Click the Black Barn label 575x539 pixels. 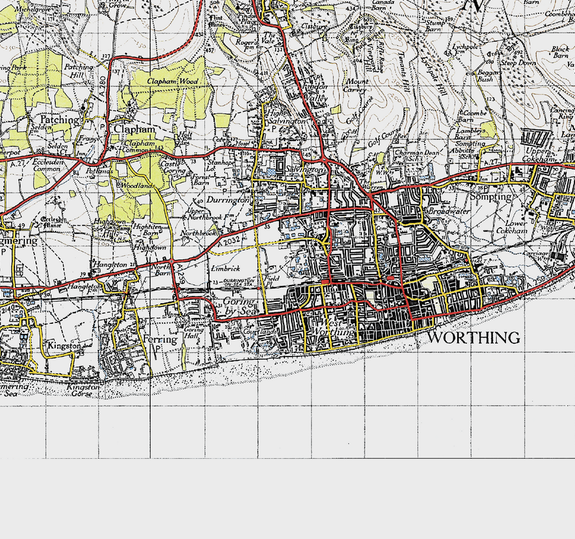click(x=560, y=52)
